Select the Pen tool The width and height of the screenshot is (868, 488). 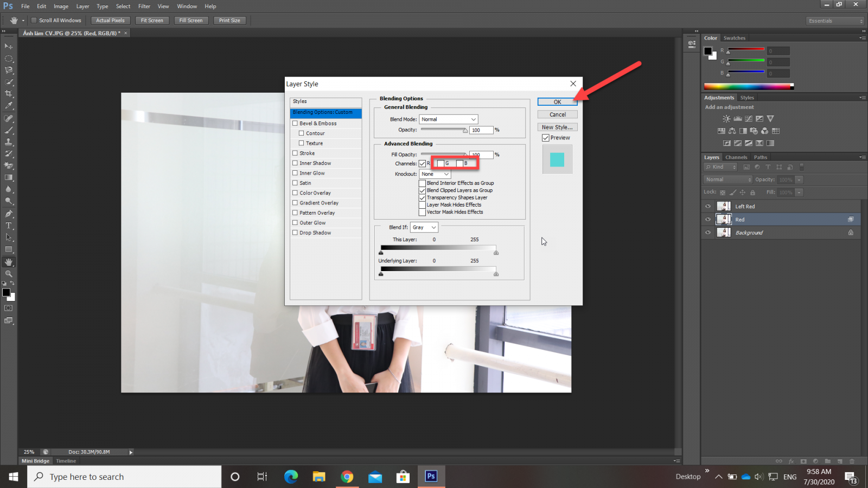click(x=9, y=214)
